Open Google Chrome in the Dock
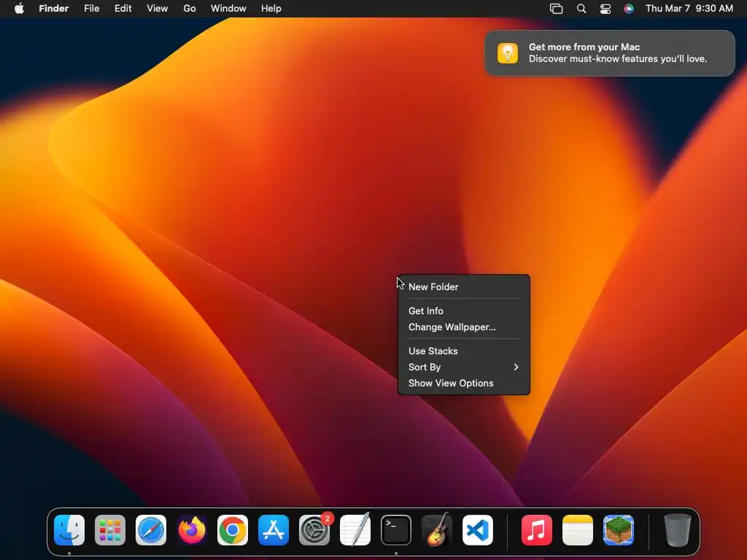This screenshot has height=560, width=747. click(x=233, y=529)
